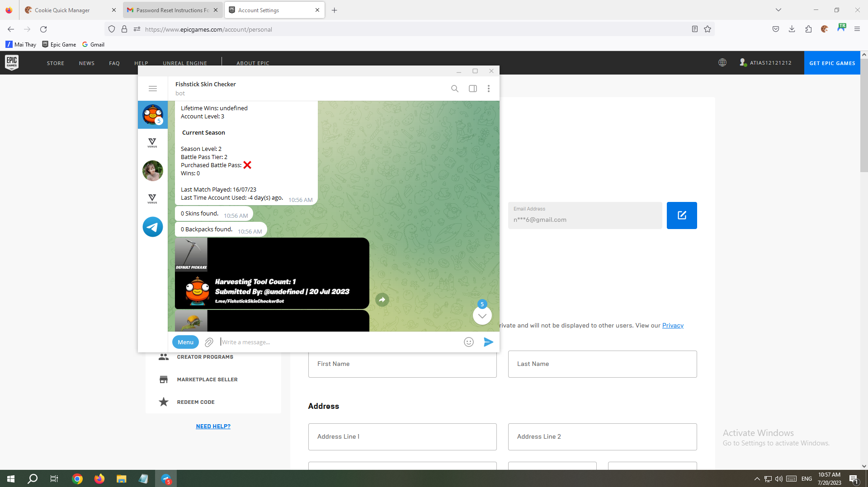Bookmark this page star icon

(708, 29)
